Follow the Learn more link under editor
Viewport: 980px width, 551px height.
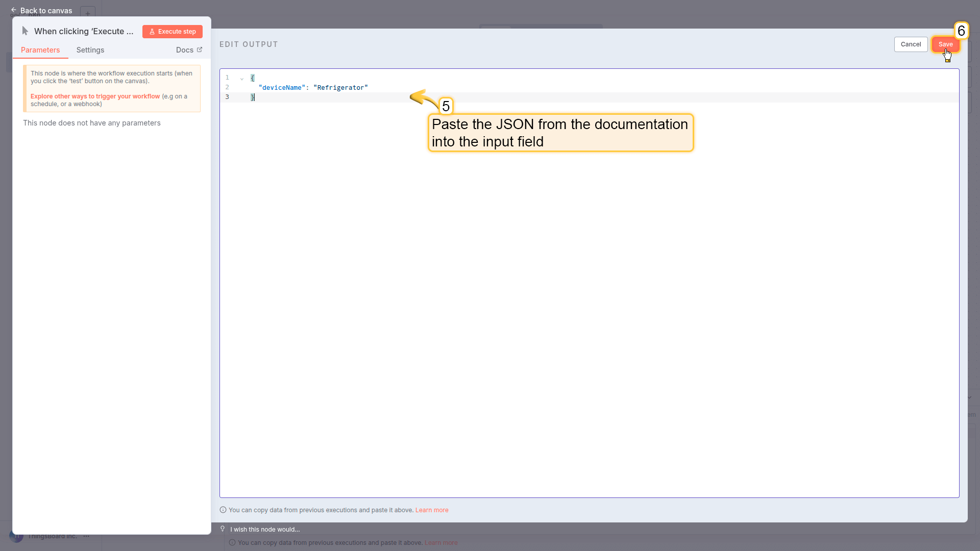[432, 510]
